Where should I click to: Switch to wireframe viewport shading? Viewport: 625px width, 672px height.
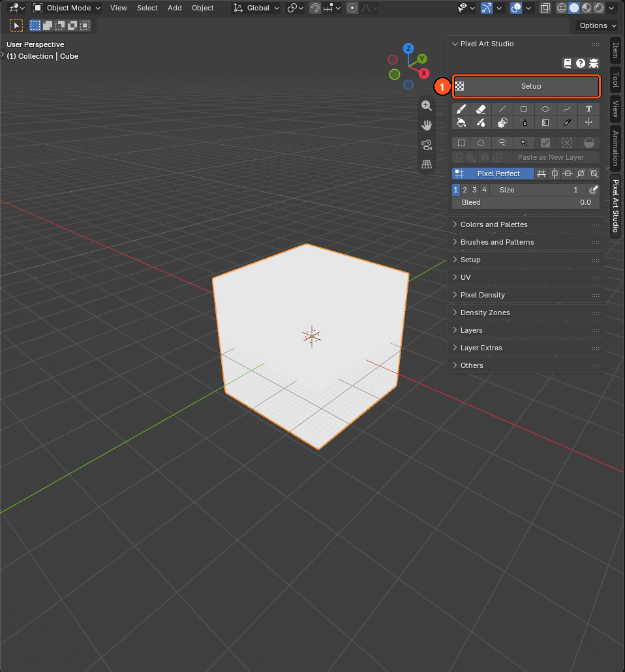pyautogui.click(x=562, y=8)
